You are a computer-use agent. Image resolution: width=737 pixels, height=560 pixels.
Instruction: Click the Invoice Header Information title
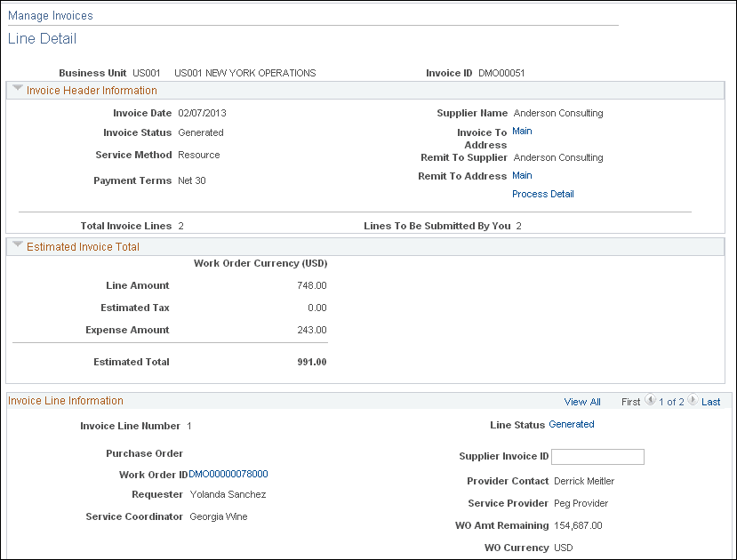[92, 90]
